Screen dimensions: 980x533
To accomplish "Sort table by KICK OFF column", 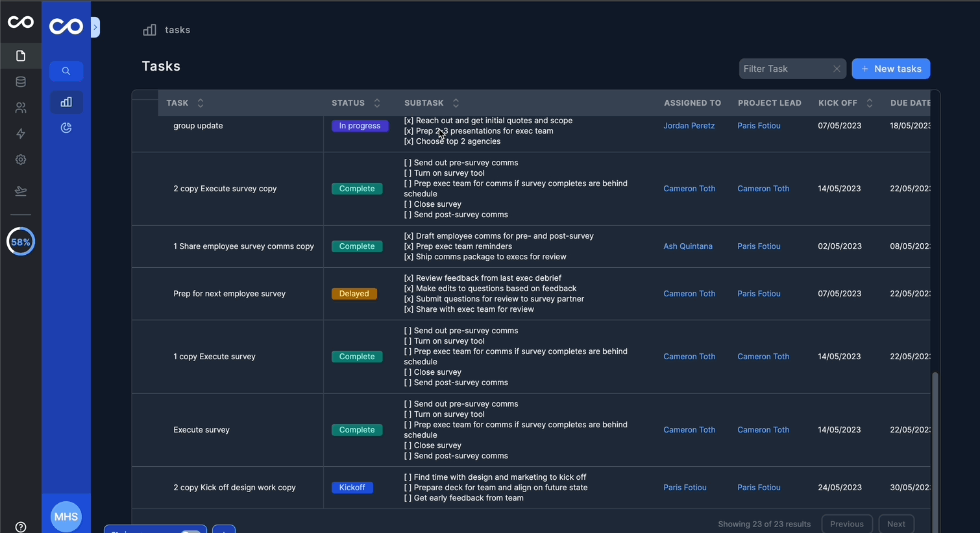I will (870, 103).
